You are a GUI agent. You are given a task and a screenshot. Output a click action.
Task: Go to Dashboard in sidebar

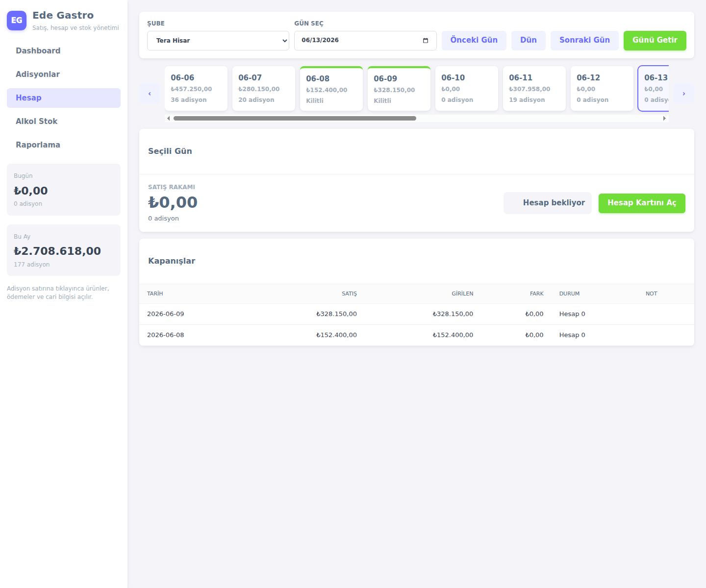(64, 51)
